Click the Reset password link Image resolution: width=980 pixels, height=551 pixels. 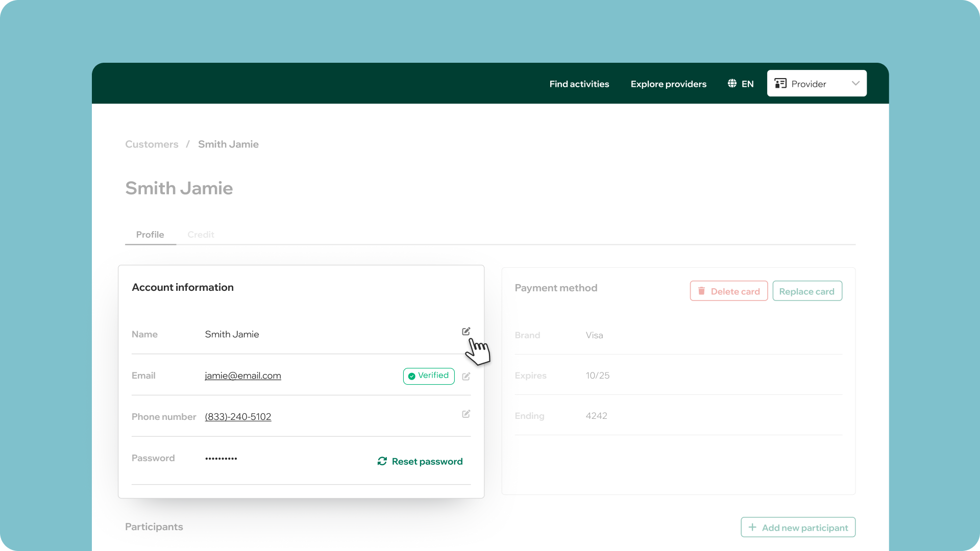pyautogui.click(x=427, y=461)
